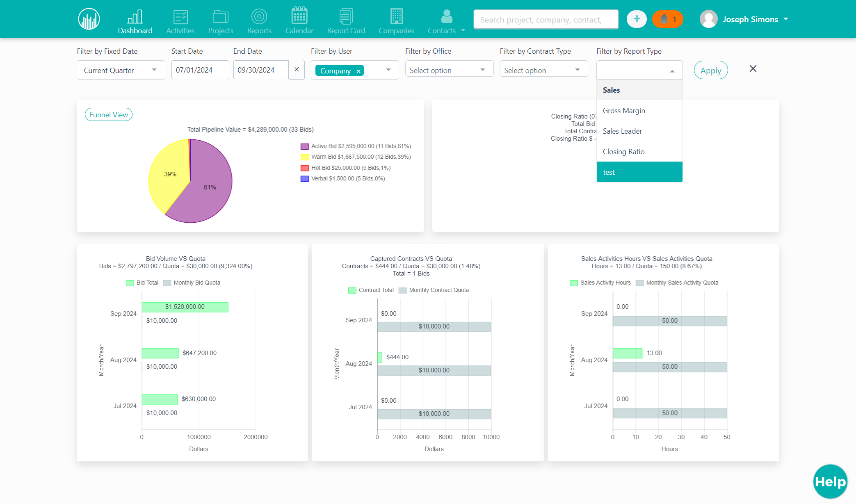Click the Total Pipeline Value title text
This screenshot has height=504, width=856.
tap(250, 130)
